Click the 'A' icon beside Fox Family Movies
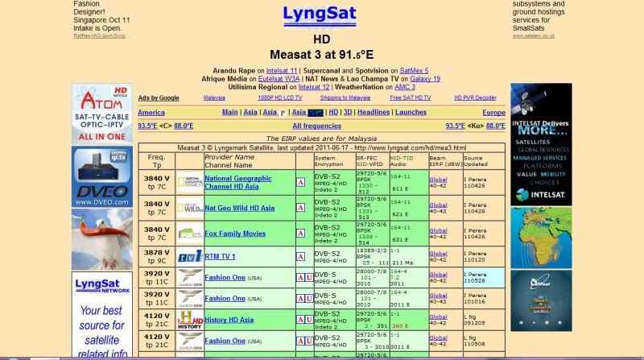 300,234
